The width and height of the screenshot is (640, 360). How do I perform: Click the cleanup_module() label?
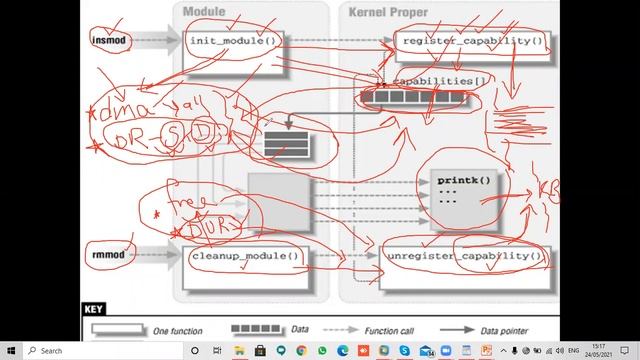coord(245,256)
